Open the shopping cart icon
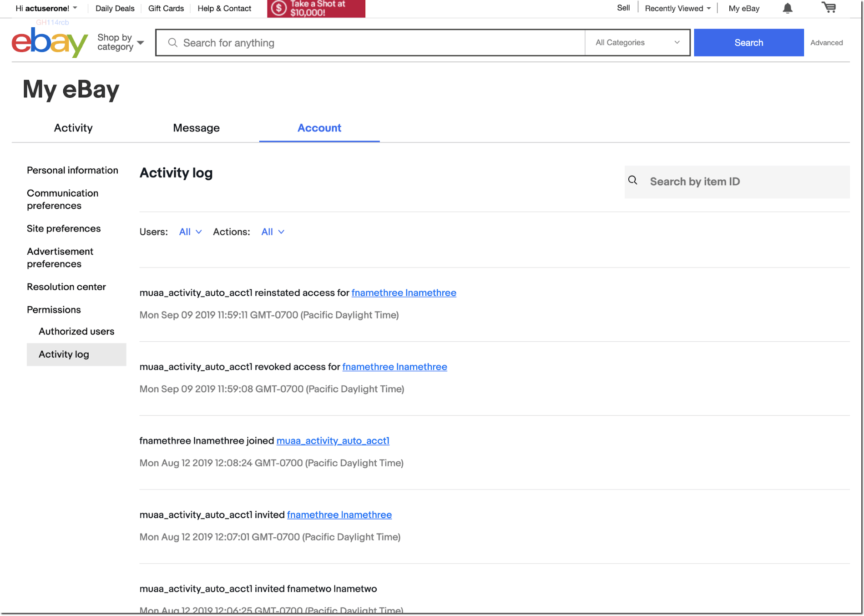The height and width of the screenshot is (616, 864). [x=829, y=8]
